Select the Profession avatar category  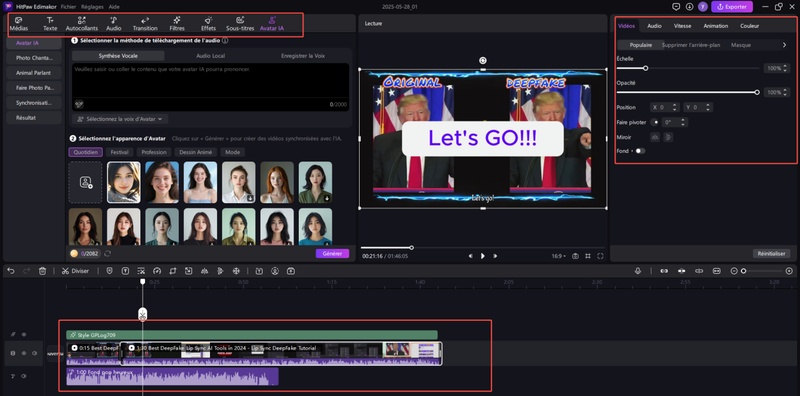tap(154, 152)
